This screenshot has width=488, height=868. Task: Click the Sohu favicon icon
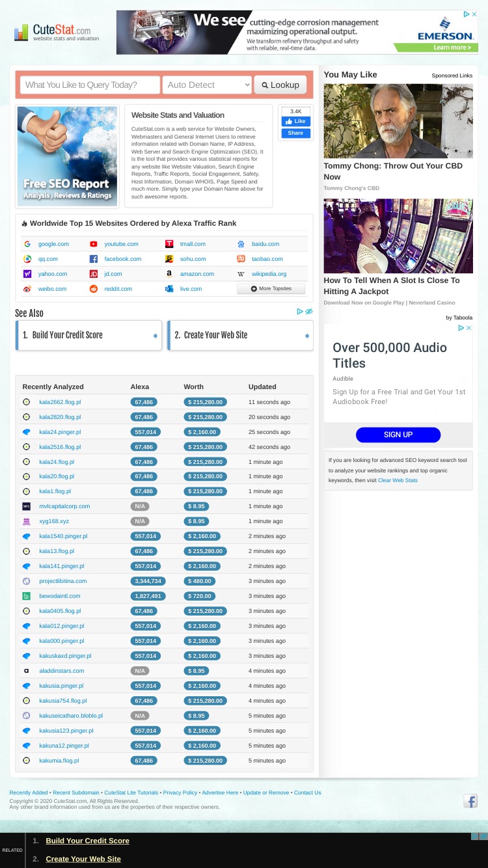click(x=169, y=259)
